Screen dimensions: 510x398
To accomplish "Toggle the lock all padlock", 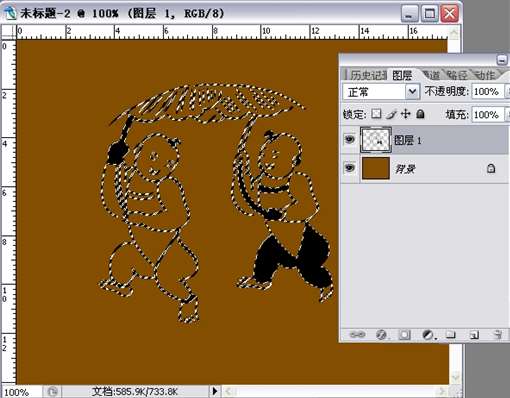I will pos(421,114).
